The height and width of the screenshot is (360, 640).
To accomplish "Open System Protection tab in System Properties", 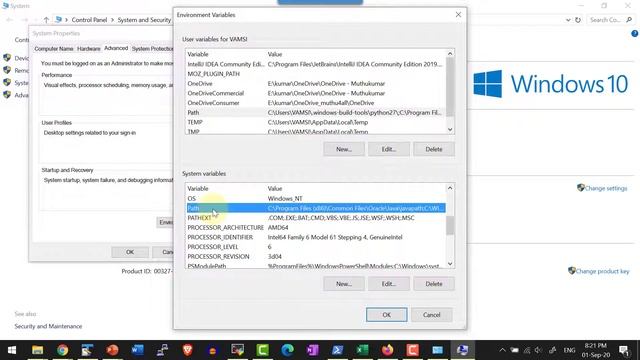I will click(x=152, y=49).
